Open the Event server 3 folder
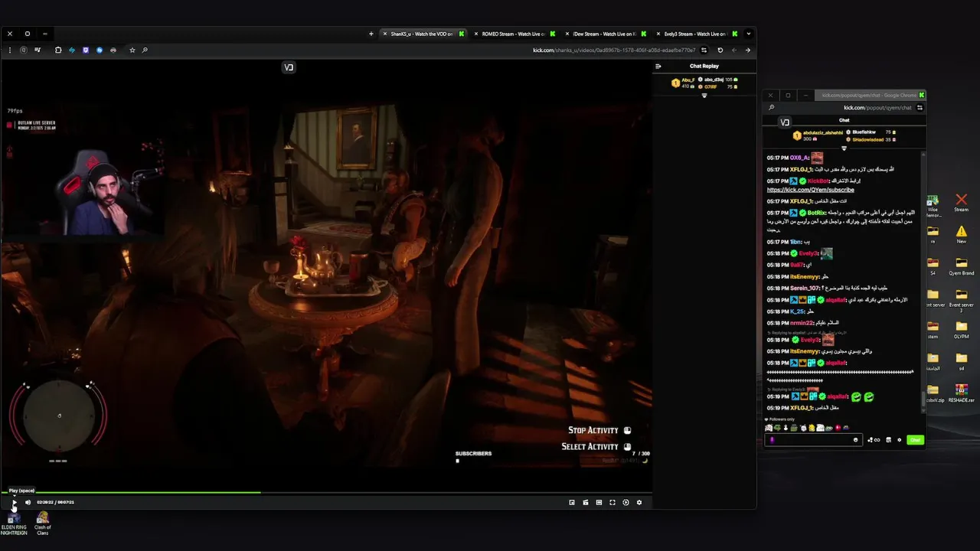980x551 pixels. tap(961, 300)
